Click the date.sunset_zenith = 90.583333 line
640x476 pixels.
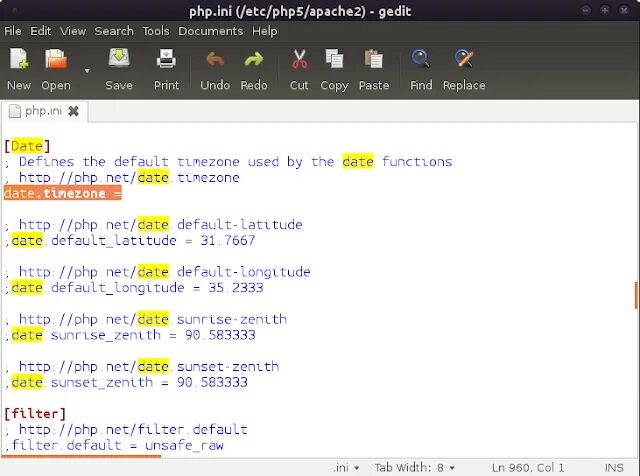click(x=126, y=383)
